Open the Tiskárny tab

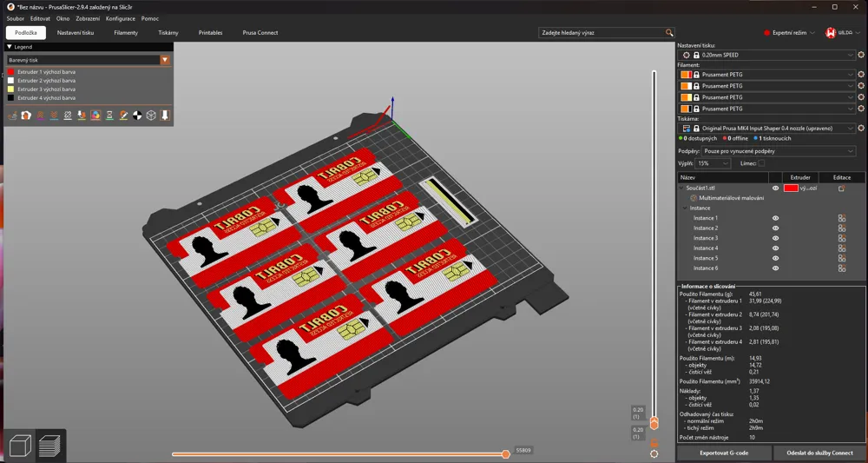coord(168,33)
